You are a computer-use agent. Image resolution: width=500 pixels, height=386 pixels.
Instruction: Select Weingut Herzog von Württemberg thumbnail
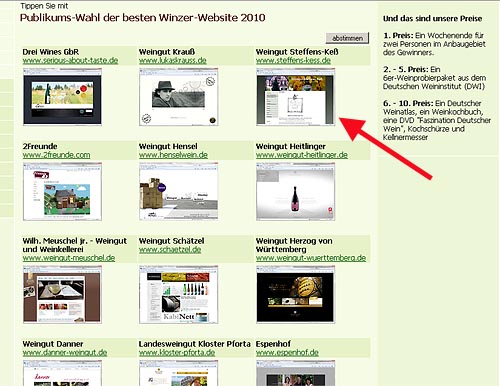click(296, 295)
